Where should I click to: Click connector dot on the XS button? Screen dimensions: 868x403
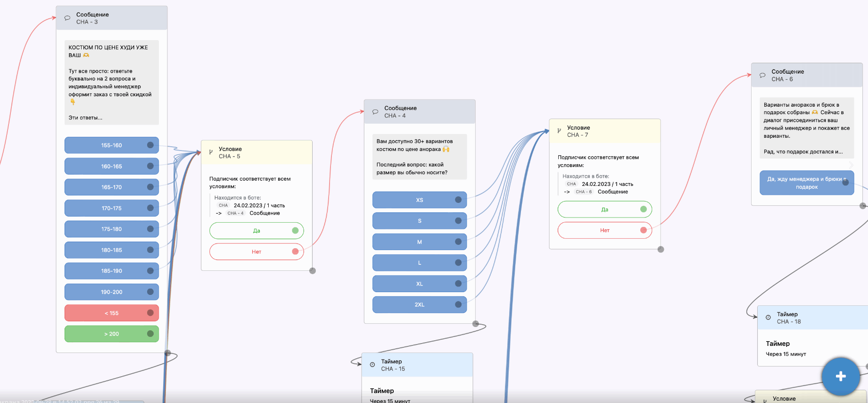click(x=458, y=200)
